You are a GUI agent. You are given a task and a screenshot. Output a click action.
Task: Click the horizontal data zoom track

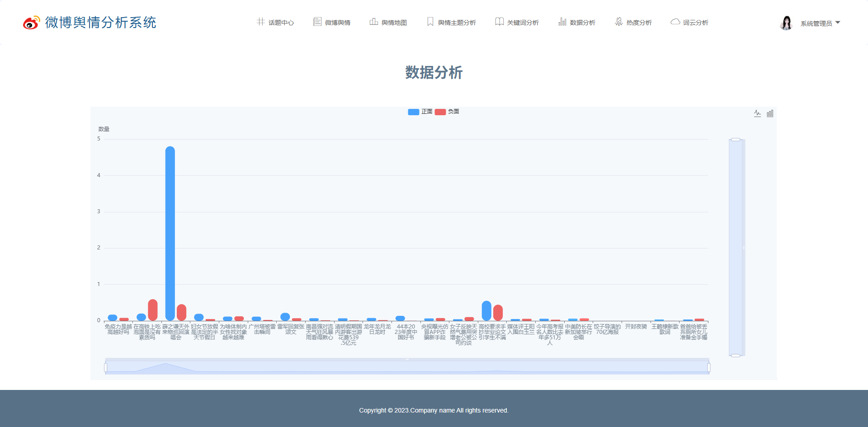(407, 367)
